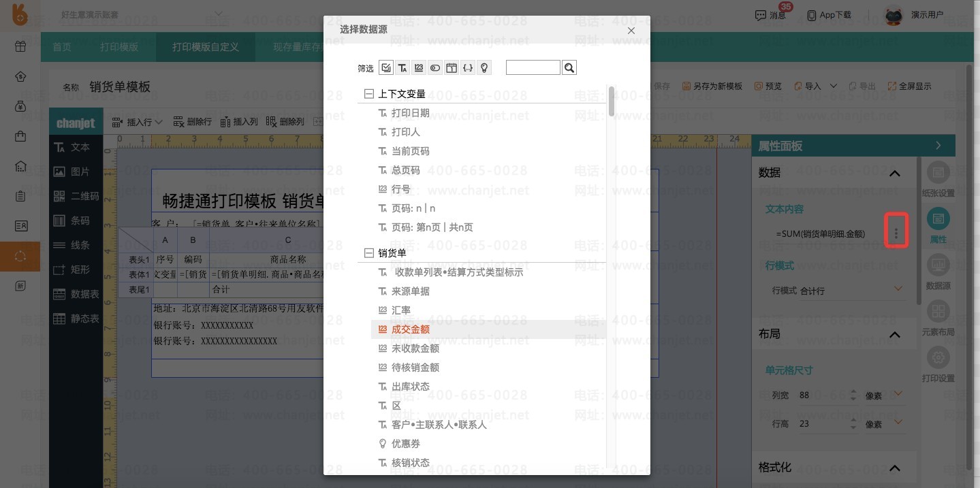
Task: Toggle the curly-braces object filter icon
Action: (x=468, y=67)
